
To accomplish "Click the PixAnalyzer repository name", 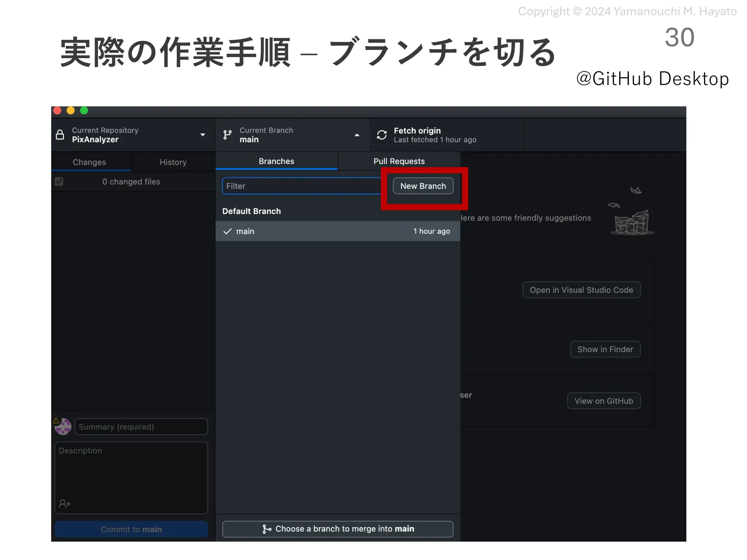I will (95, 139).
